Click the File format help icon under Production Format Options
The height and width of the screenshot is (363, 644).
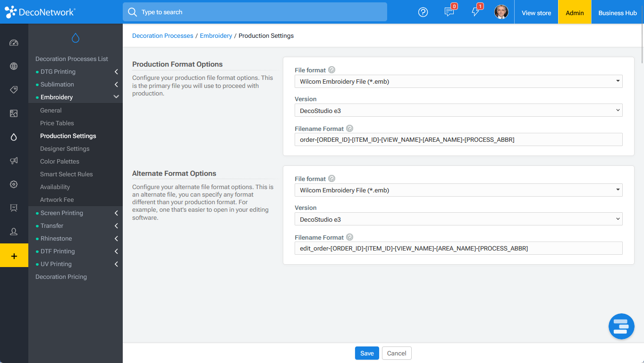tap(332, 70)
